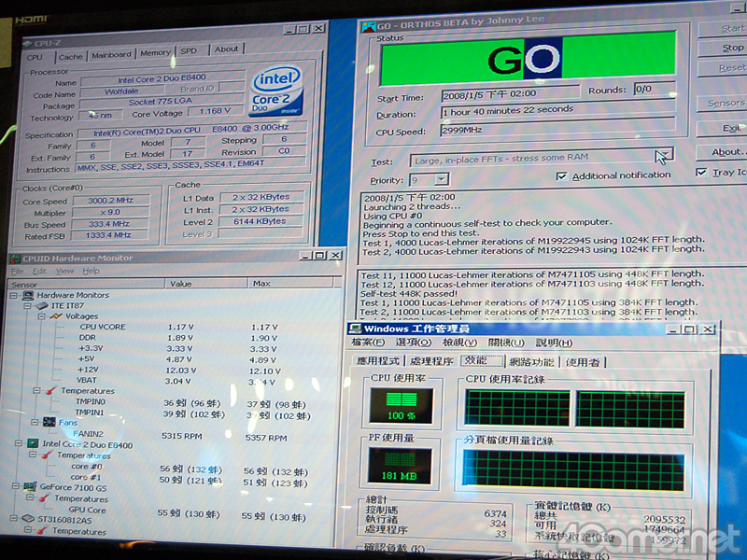Open the File menu in Hardware Monitor

17,272
